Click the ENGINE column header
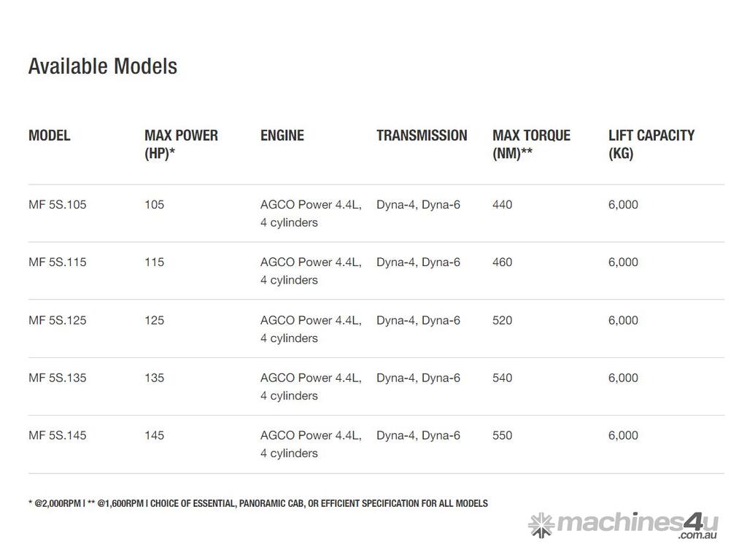Image resolution: width=747 pixels, height=560 pixels. (282, 136)
